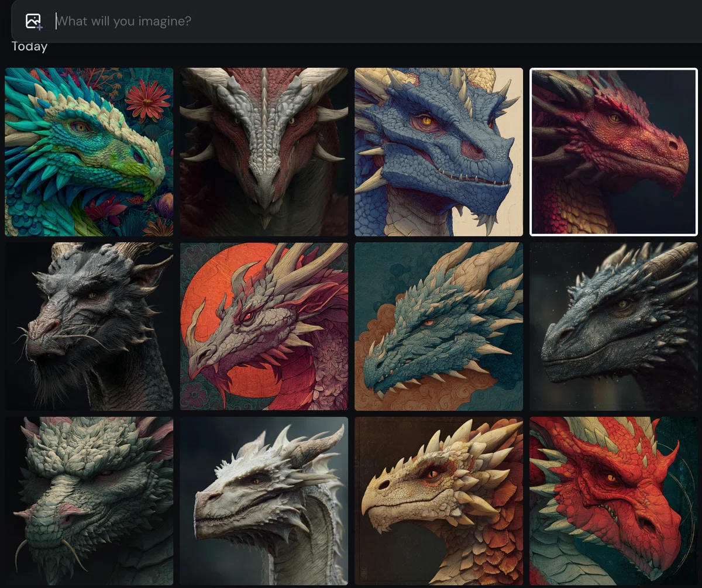Viewport: 702px width, 588px height.
Task: Open the teal-green dragon with red flowers thumbnail
Action: coord(89,152)
